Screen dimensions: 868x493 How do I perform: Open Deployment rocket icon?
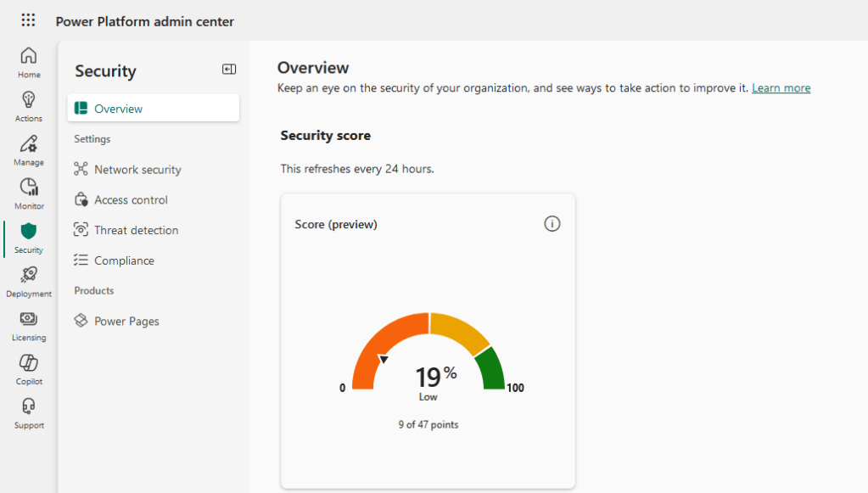(x=29, y=276)
